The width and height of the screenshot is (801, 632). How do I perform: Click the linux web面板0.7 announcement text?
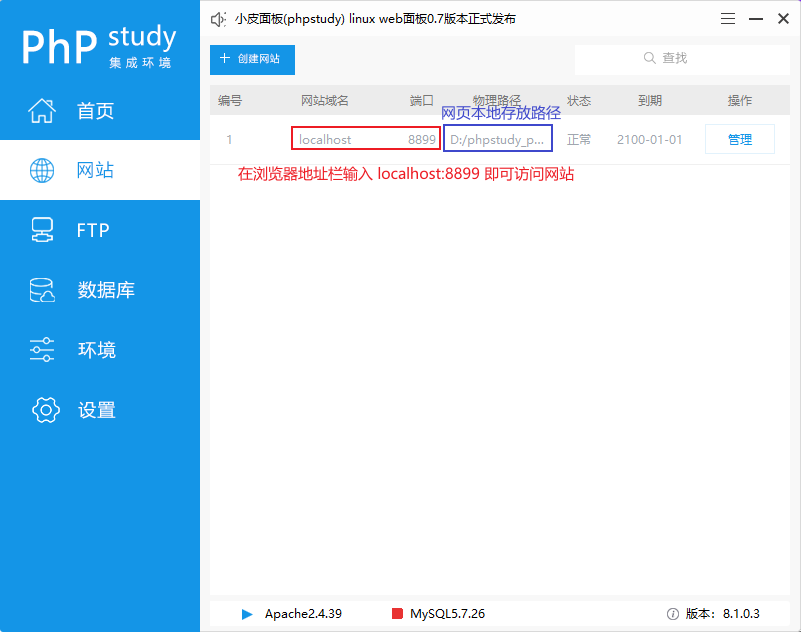[x=375, y=19]
